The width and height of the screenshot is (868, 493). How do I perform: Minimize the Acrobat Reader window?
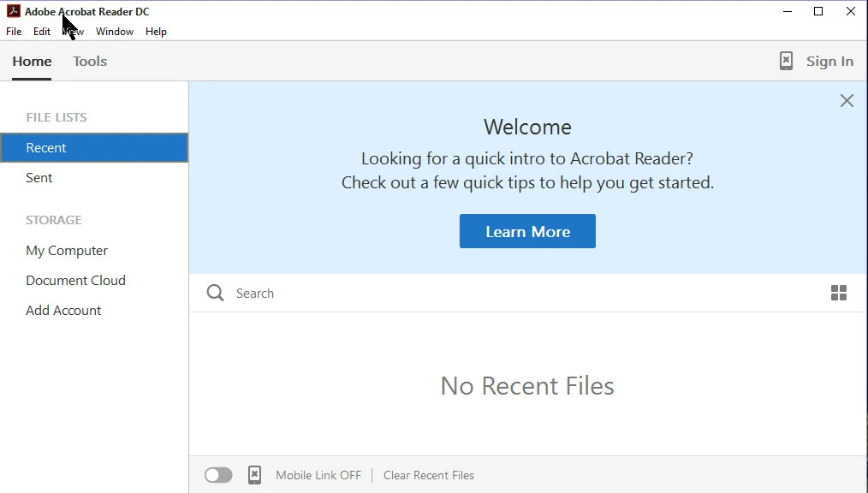pyautogui.click(x=788, y=11)
